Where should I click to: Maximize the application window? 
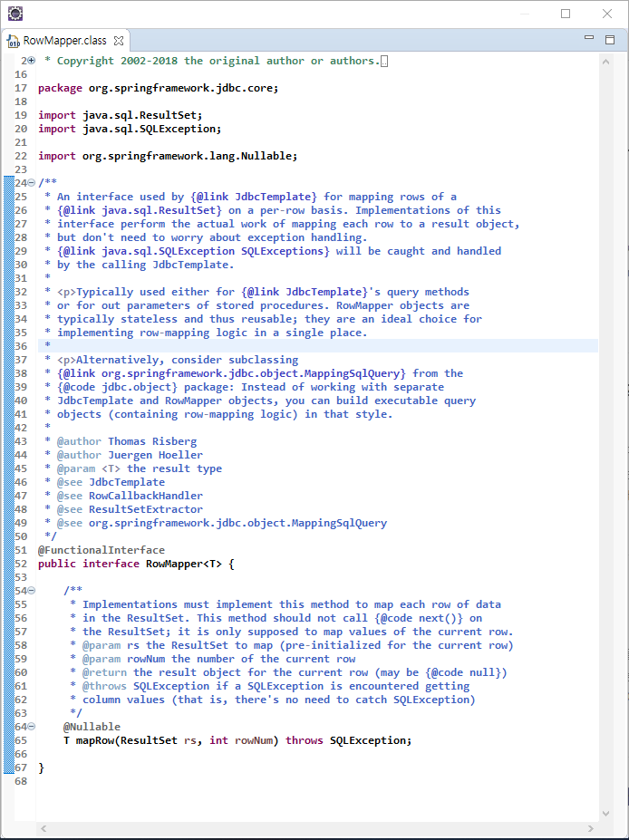pos(566,14)
